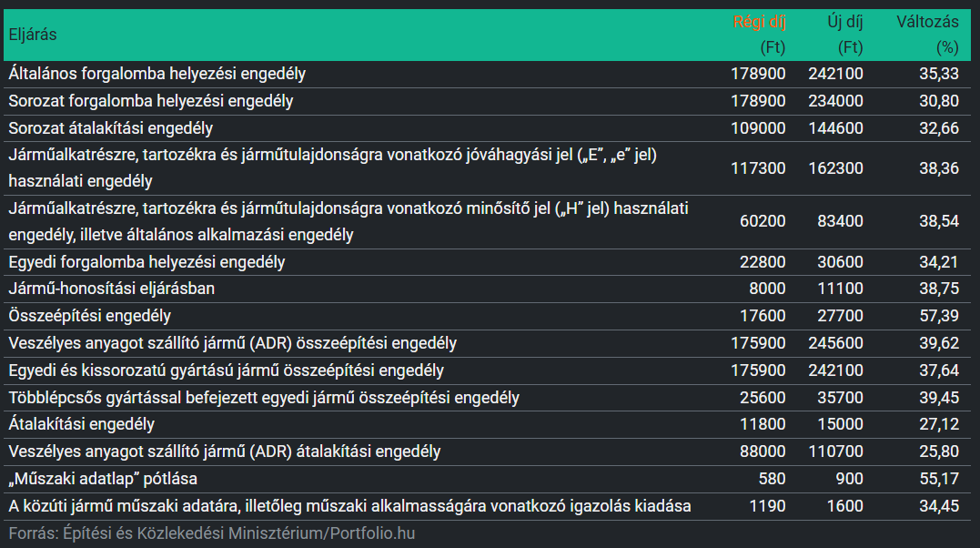This screenshot has width=980, height=548.
Task: Click the 'Egyedi forgalomba helyezési engedély' row
Action: coord(146,262)
